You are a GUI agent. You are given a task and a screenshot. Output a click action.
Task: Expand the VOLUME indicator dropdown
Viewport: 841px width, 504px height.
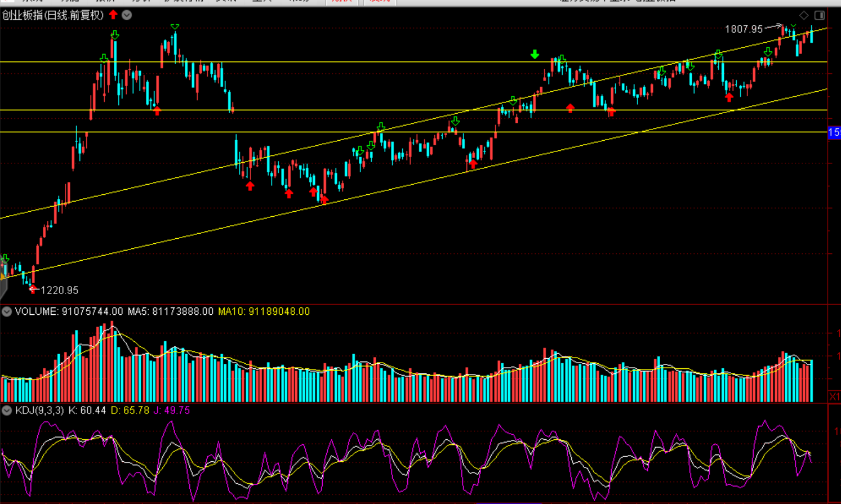coord(7,311)
